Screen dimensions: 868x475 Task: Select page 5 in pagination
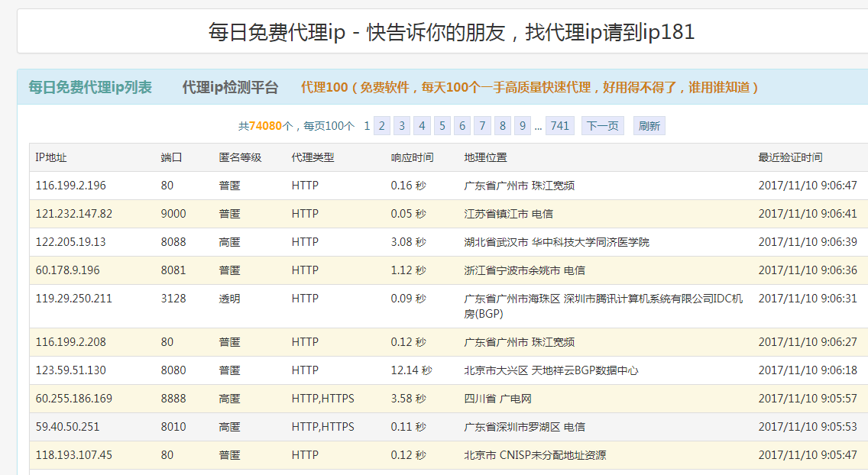coord(442,126)
